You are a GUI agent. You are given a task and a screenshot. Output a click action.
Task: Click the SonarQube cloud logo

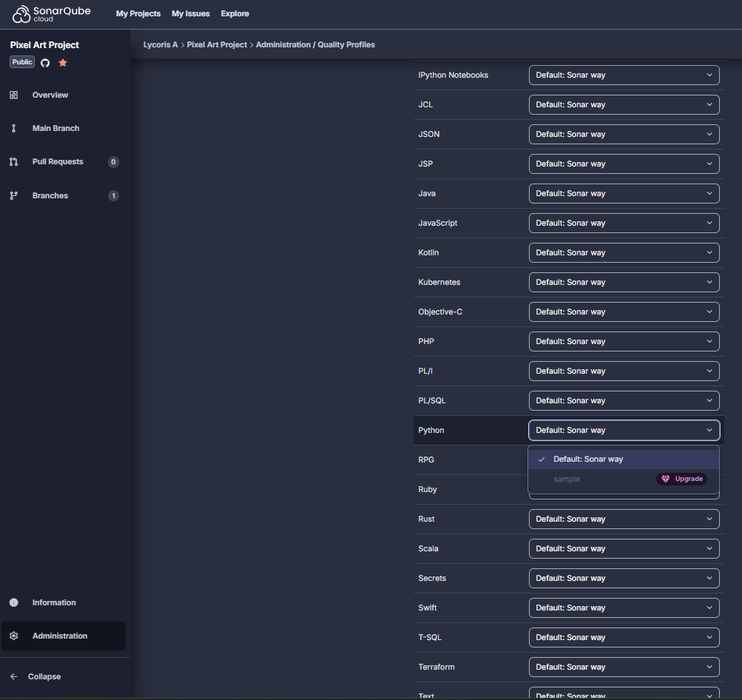51,14
